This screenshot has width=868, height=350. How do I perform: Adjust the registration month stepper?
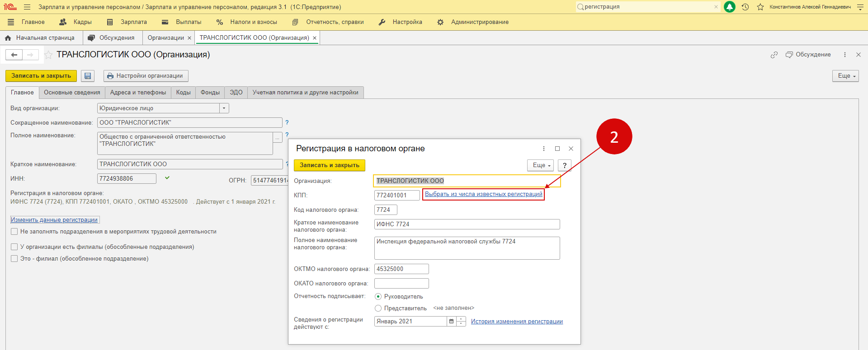461,321
